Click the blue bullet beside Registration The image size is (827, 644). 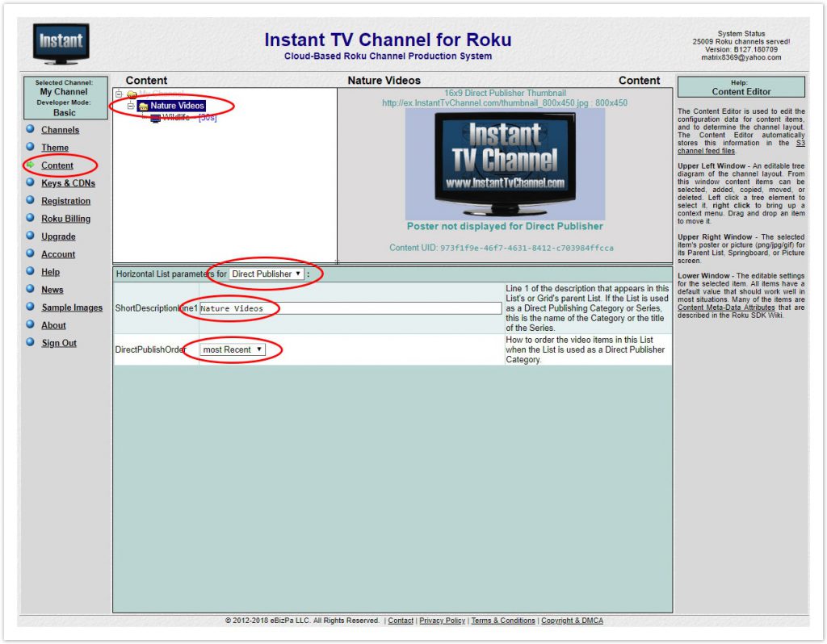click(30, 200)
